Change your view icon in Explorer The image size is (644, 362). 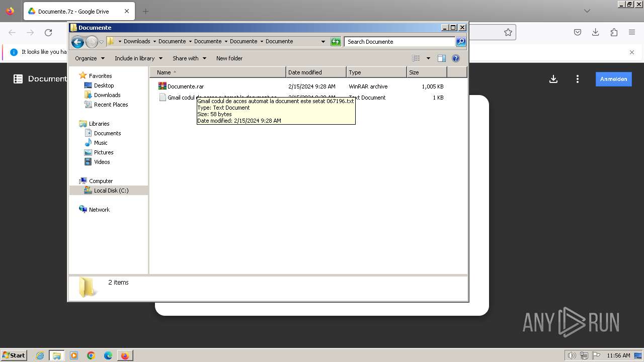416,58
